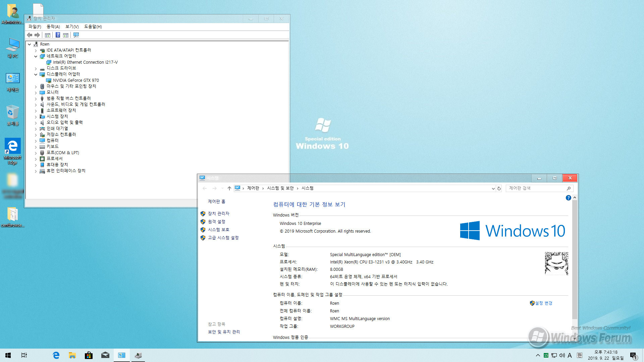Click the Up arrow in System address bar
The height and width of the screenshot is (362, 644).
(x=229, y=188)
